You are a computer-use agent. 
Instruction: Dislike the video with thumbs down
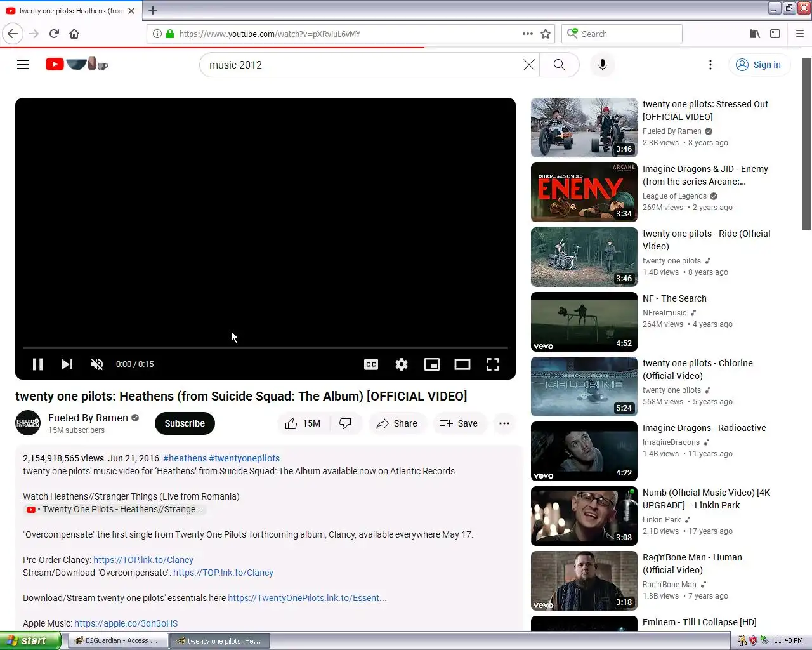tap(346, 423)
